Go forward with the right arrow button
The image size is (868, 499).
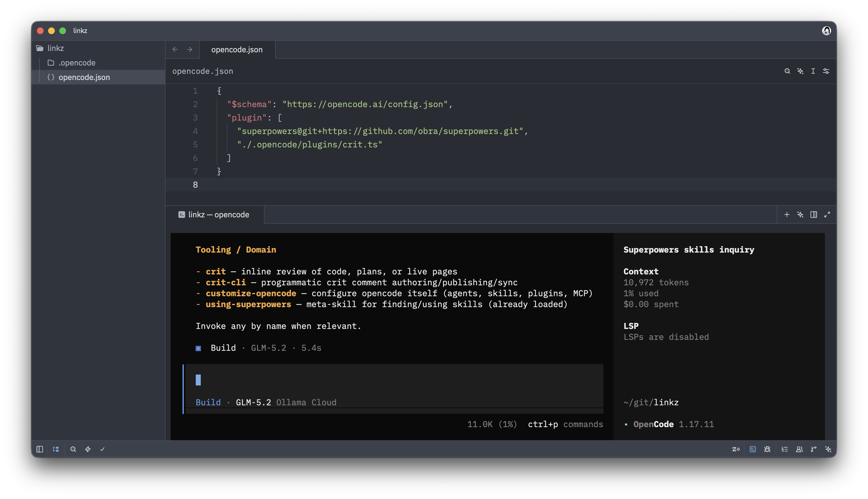(189, 49)
